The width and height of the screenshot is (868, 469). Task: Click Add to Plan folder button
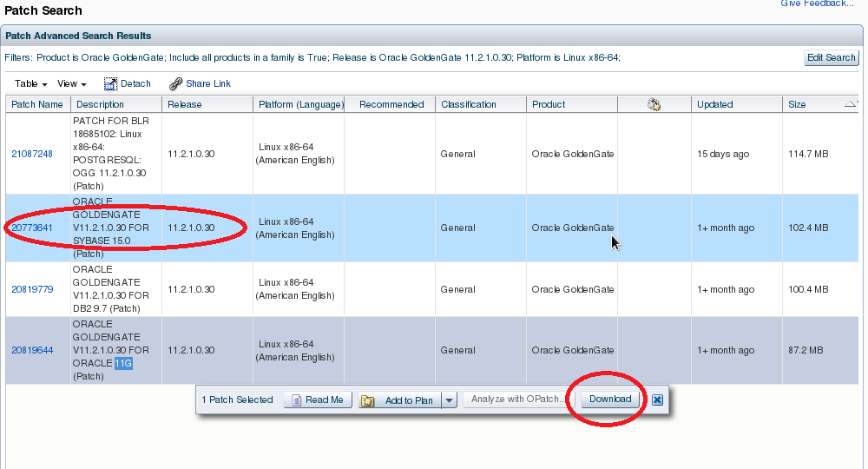tap(398, 400)
